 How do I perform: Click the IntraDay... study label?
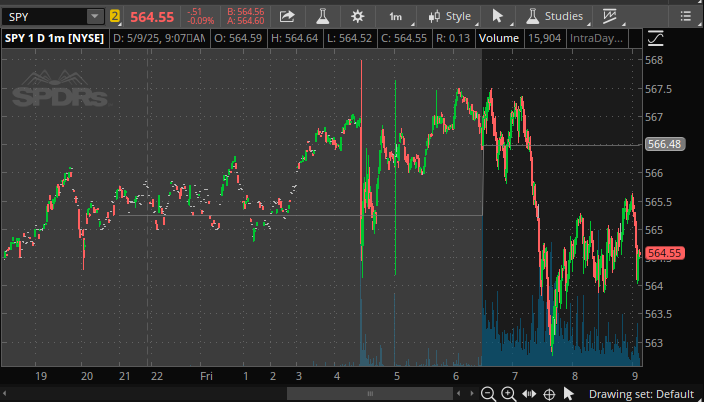tap(596, 39)
